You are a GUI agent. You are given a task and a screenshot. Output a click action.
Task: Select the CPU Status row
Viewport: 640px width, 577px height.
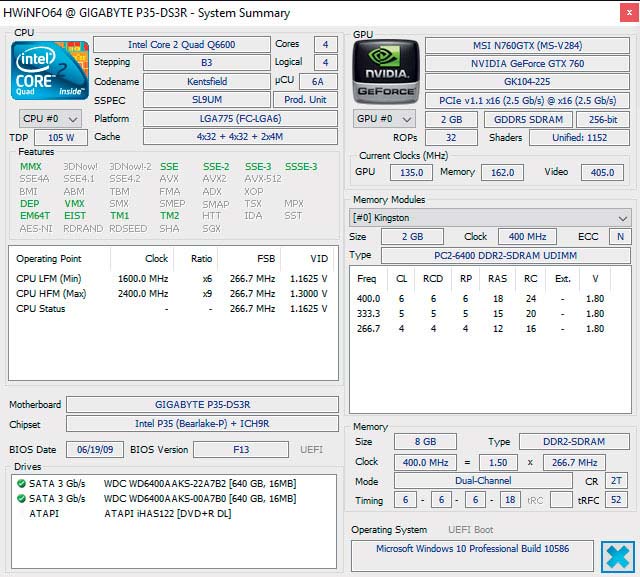tap(171, 309)
